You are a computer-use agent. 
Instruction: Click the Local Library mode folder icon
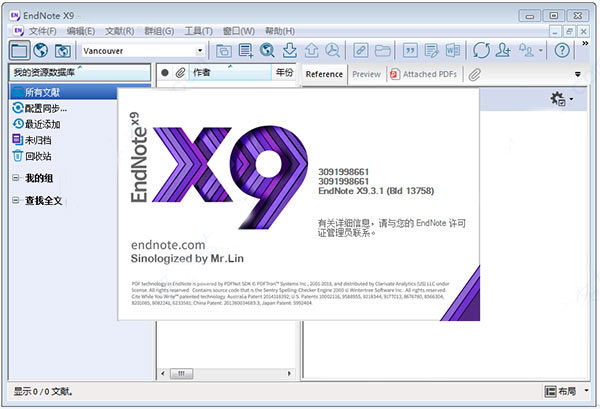pyautogui.click(x=19, y=50)
